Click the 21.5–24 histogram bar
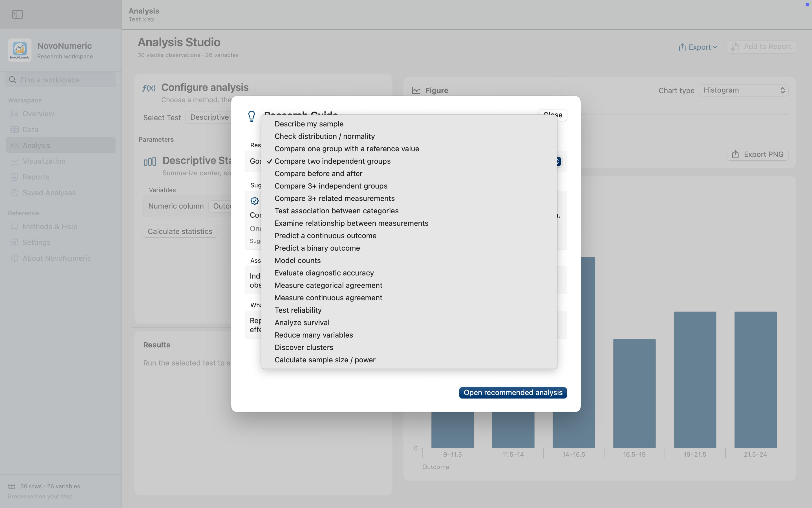Viewport: 812px width, 508px height. click(755, 380)
